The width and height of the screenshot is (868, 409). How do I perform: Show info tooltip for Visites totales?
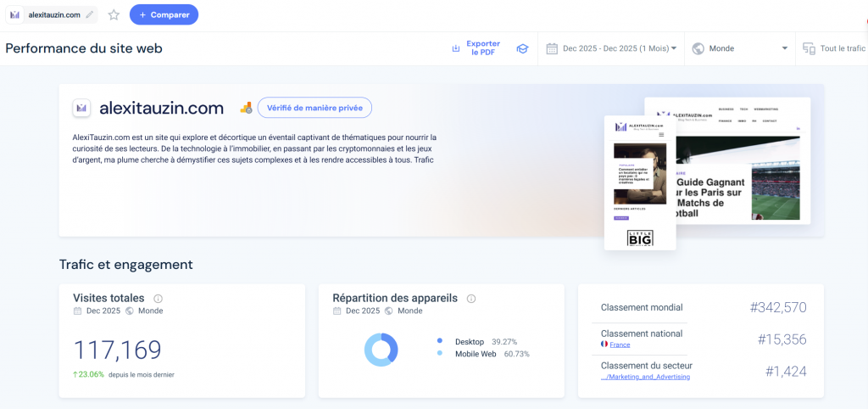click(158, 298)
